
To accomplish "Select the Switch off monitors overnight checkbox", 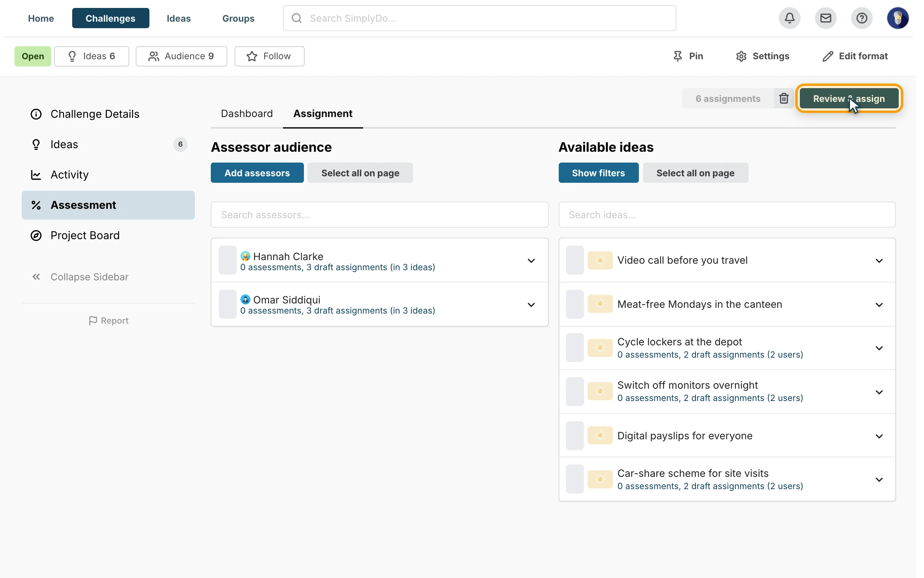I will [x=575, y=392].
